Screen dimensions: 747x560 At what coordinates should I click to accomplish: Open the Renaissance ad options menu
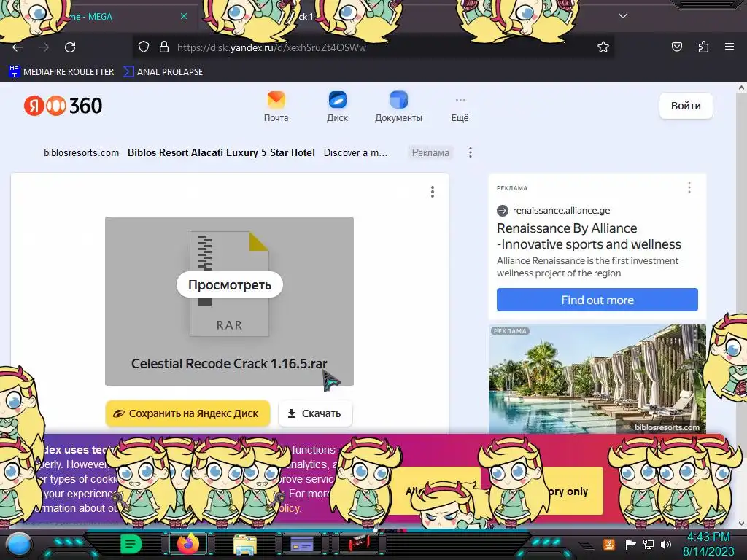click(689, 187)
